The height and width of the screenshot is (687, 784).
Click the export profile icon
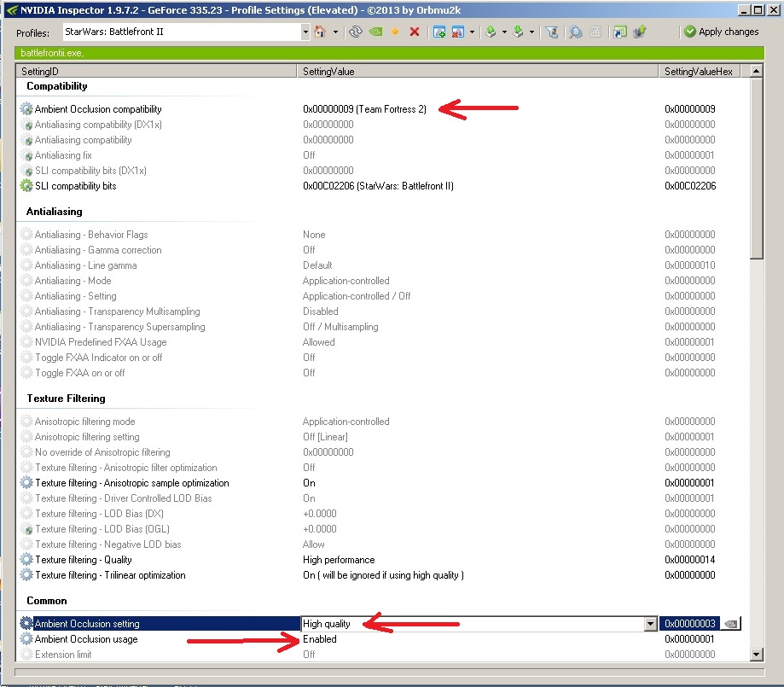point(491,32)
